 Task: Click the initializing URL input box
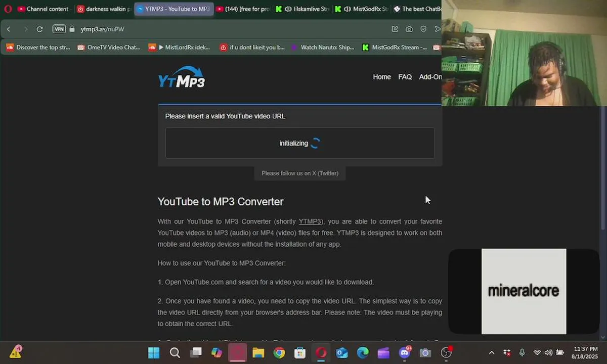(x=300, y=143)
